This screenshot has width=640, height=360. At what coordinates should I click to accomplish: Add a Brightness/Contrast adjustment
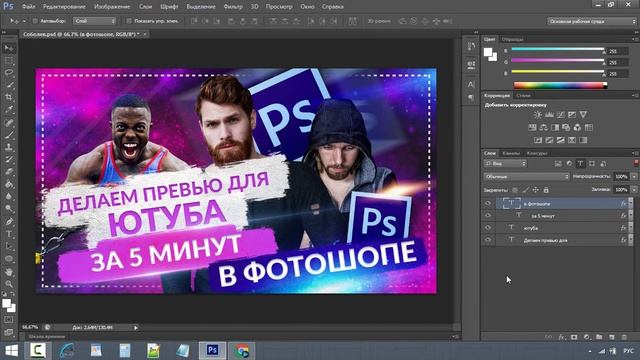[x=538, y=115]
